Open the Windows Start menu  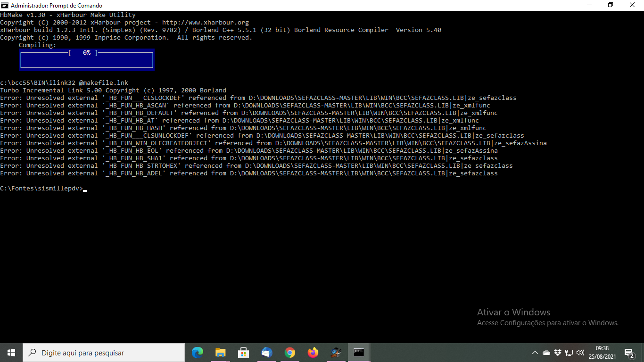(x=11, y=353)
